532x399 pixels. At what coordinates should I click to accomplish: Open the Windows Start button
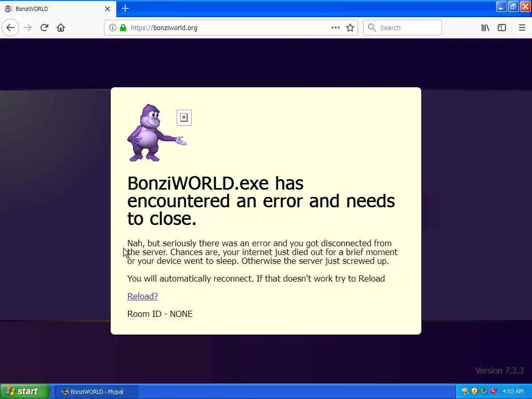pos(25,392)
